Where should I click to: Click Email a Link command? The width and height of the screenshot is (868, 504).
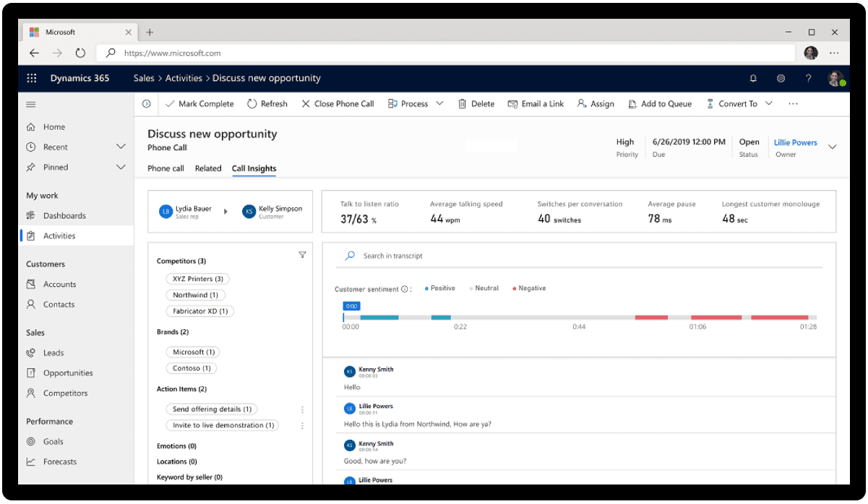[x=536, y=104]
